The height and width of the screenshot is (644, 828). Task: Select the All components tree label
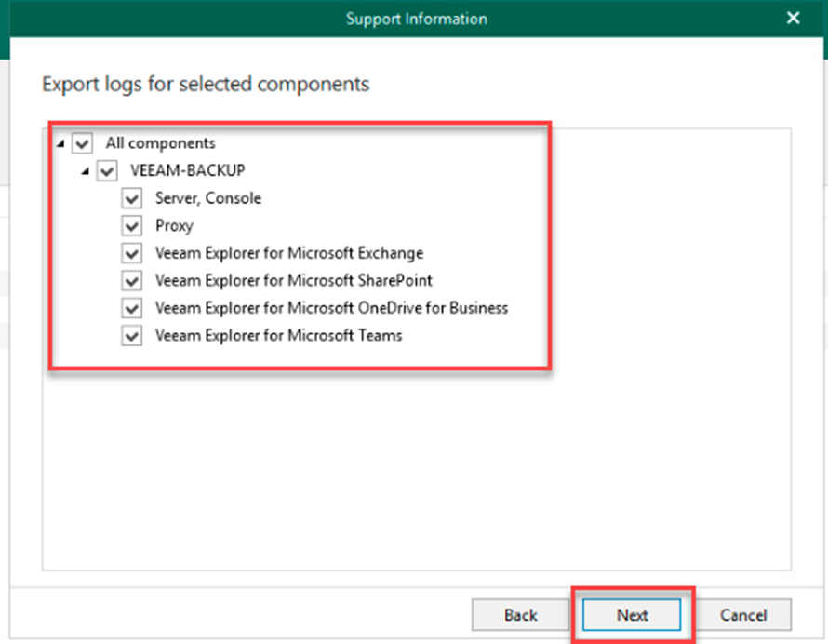click(160, 143)
